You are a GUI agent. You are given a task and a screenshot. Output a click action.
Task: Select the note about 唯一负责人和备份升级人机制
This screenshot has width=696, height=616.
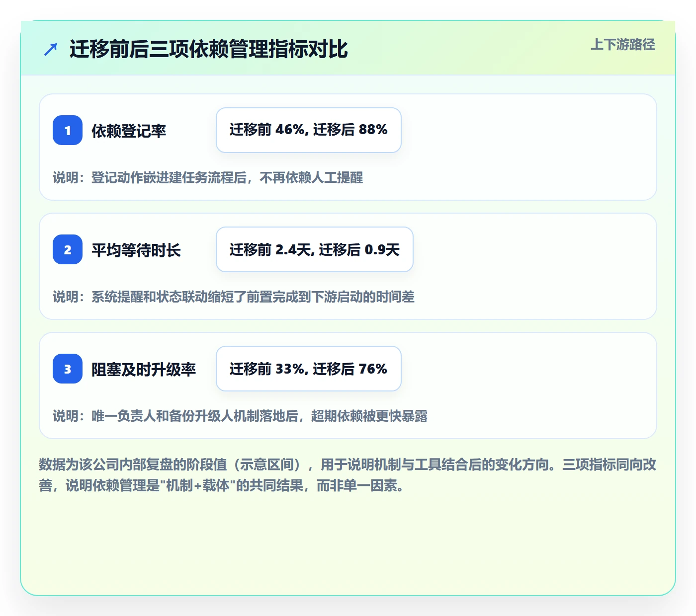[240, 416]
